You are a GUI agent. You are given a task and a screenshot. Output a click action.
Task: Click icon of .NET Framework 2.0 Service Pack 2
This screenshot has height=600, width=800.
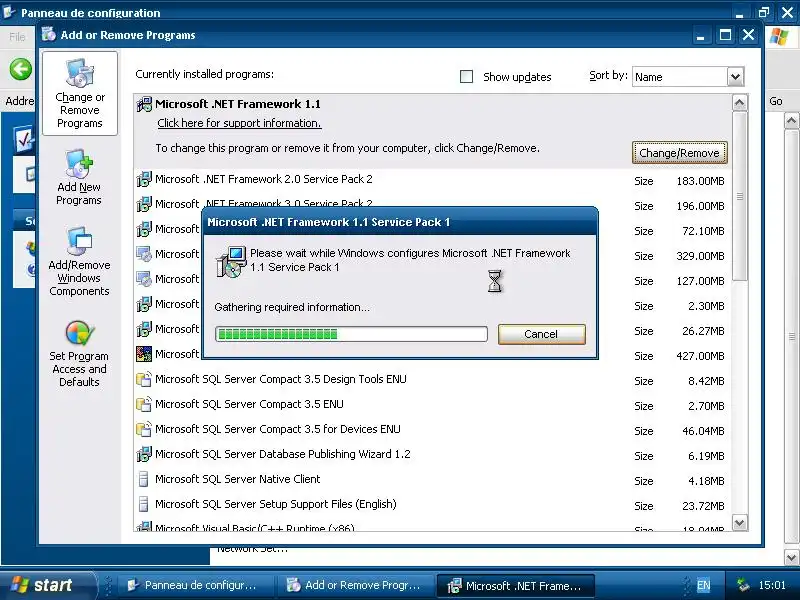coord(144,179)
